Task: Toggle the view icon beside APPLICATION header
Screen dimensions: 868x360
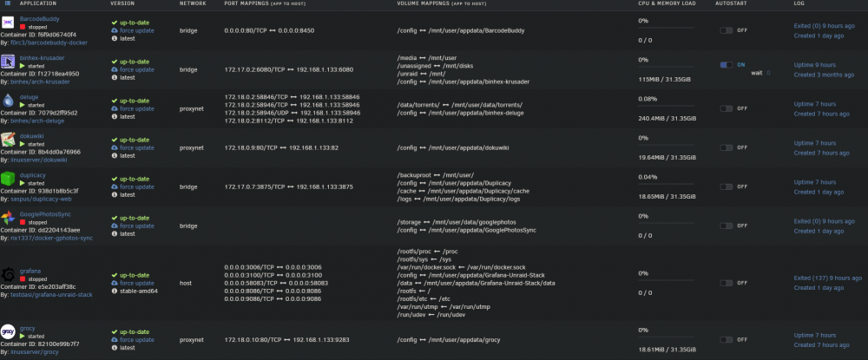Action: click(x=8, y=3)
